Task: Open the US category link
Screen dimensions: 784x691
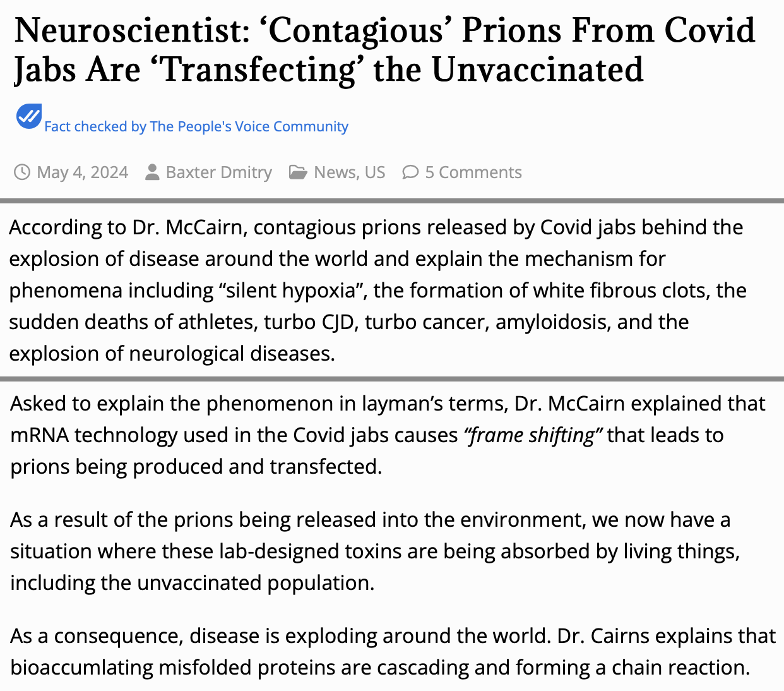Action: tap(375, 172)
